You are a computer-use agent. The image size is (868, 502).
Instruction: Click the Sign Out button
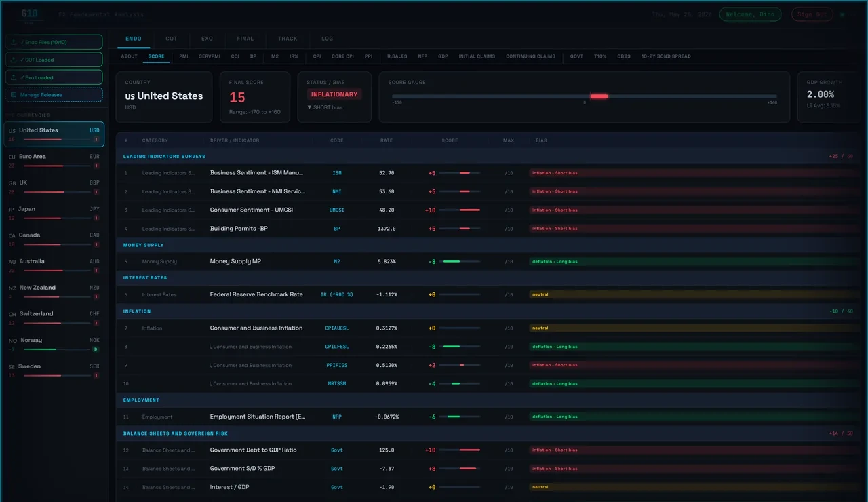pos(812,14)
